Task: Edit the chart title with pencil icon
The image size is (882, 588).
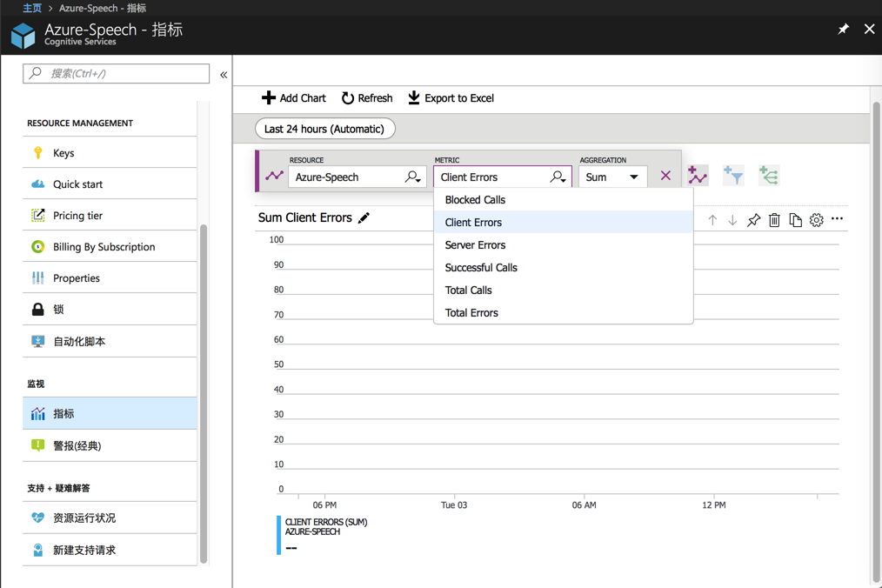Action: (x=364, y=217)
